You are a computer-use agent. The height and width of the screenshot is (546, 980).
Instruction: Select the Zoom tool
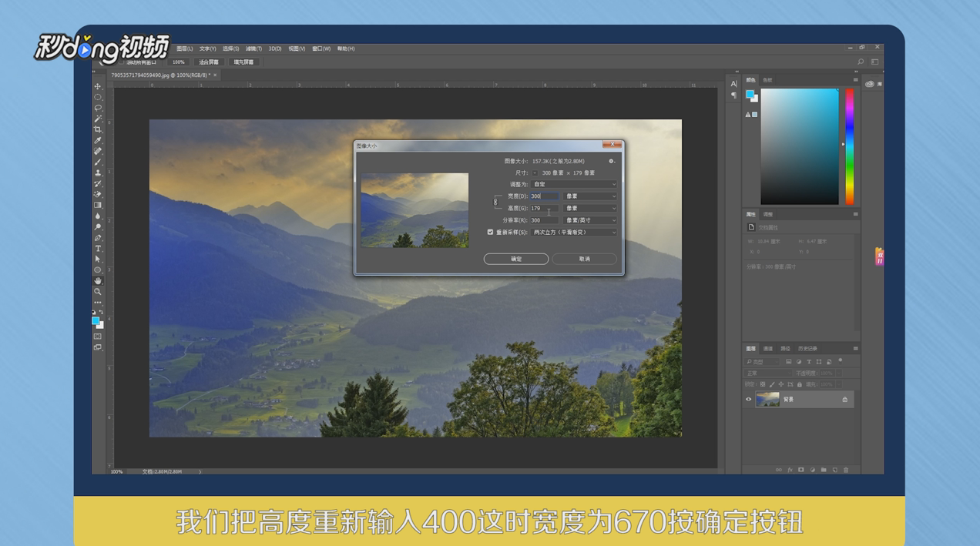pos(98,291)
